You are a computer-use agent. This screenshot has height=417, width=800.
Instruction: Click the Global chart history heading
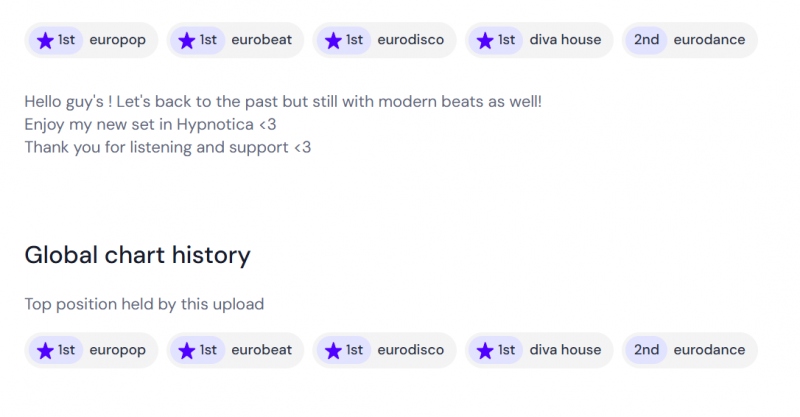(137, 255)
